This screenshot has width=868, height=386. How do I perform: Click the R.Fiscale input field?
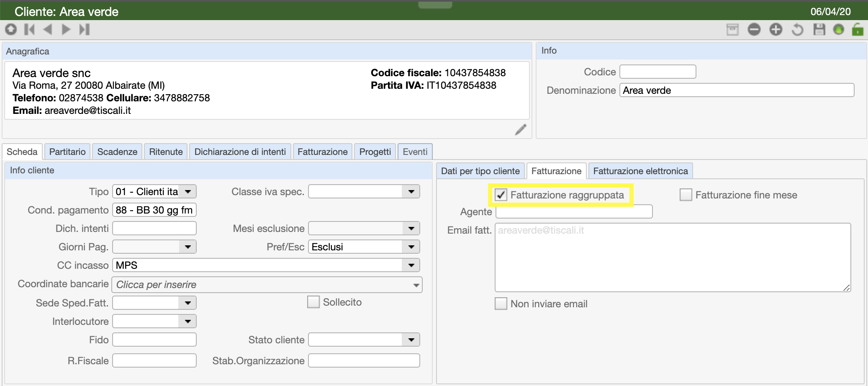[154, 360]
